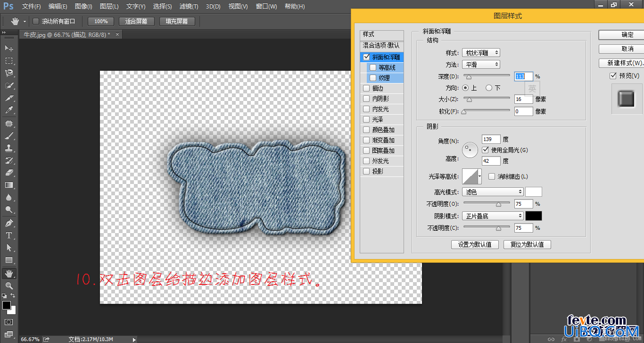Select the History Brush tool
This screenshot has width=644, height=343.
point(9,160)
